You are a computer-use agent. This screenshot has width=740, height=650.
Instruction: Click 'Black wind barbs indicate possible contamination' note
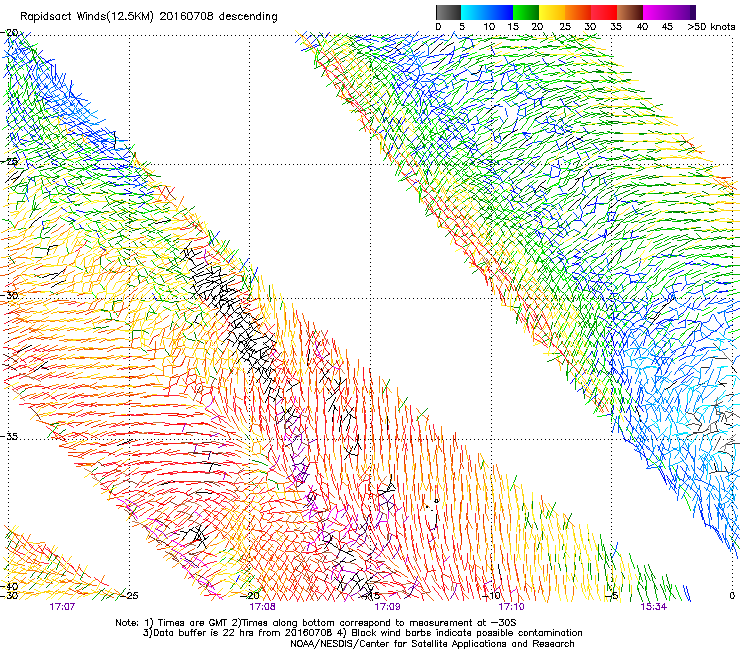[462, 633]
